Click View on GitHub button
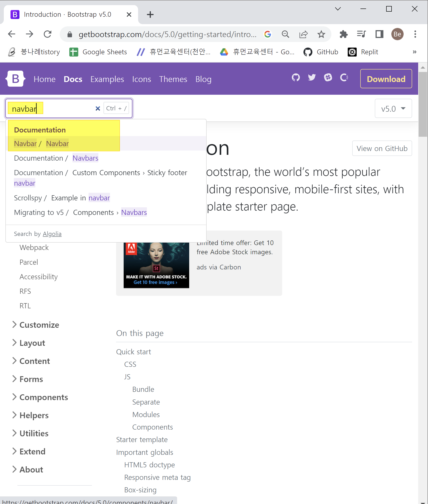This screenshot has height=504, width=428. point(382,148)
